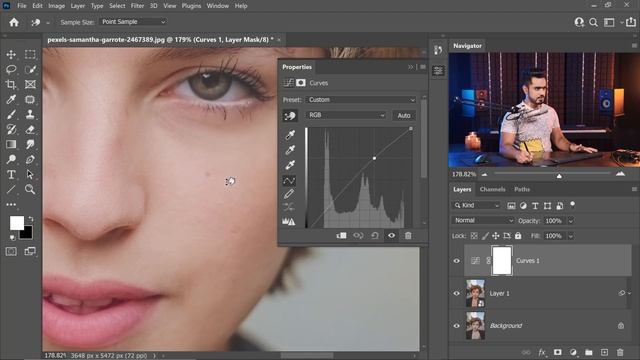Select the Curves 1 layer mask thumbnail
The image size is (640, 360).
[x=502, y=260]
